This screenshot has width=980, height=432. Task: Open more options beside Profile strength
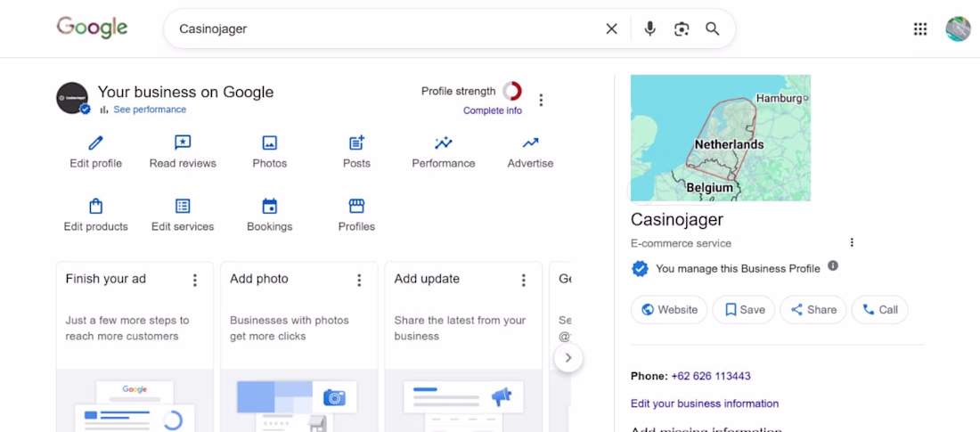(542, 100)
